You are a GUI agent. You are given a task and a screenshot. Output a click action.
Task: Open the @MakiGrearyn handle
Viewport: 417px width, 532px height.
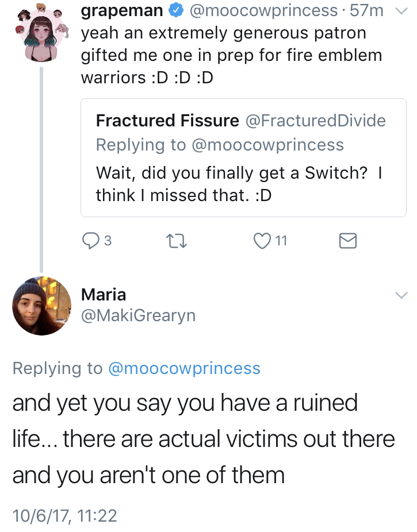coord(138,315)
